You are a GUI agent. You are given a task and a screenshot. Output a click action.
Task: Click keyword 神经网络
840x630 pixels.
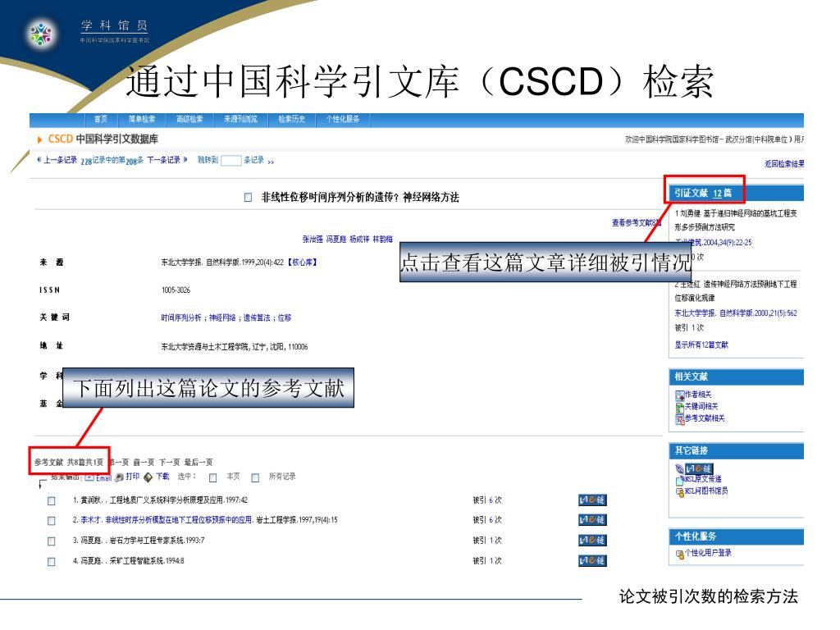point(222,317)
